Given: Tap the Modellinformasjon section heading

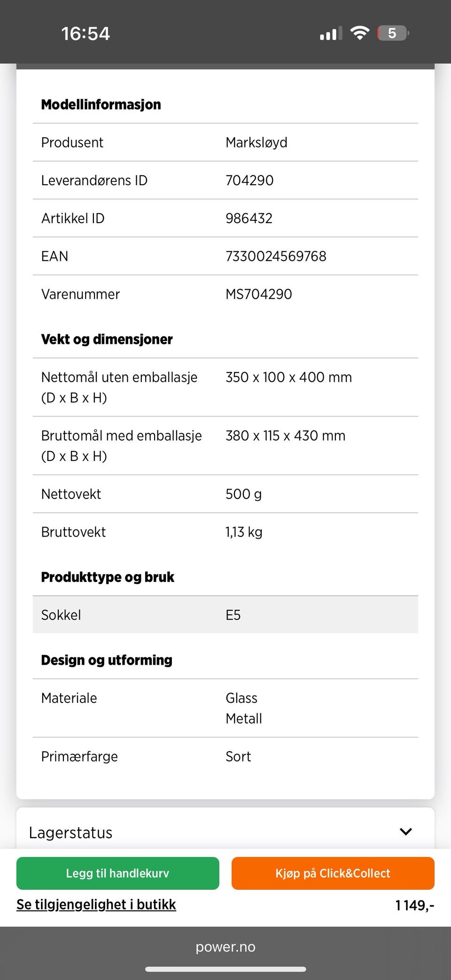Looking at the screenshot, I should click(101, 104).
